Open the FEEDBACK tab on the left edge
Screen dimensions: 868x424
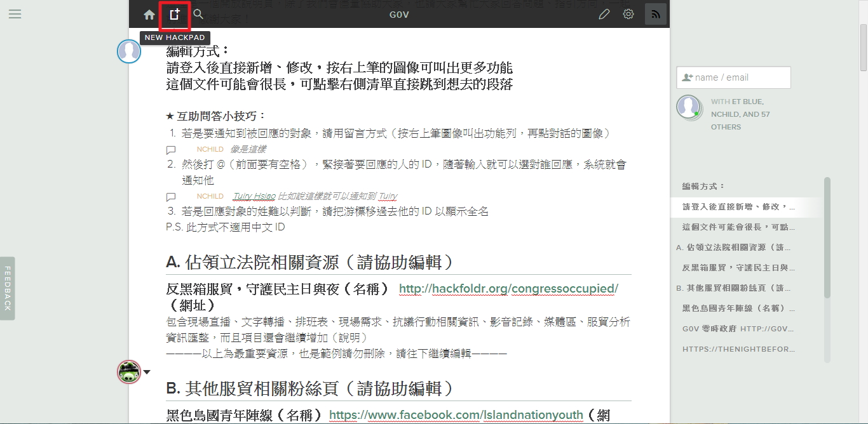[x=7, y=289]
